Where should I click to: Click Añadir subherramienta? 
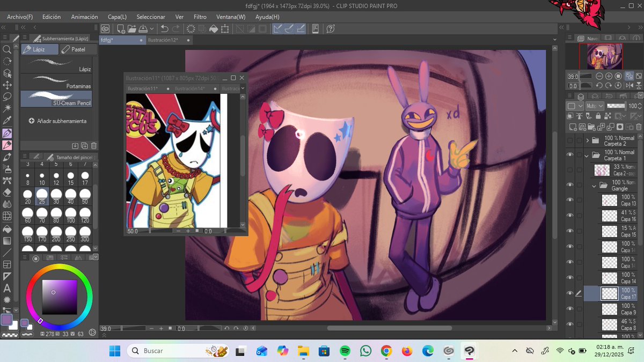click(x=57, y=121)
